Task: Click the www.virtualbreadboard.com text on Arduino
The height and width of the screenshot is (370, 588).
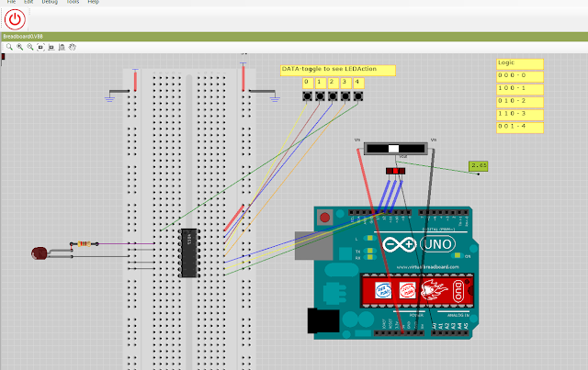Action: coord(427,267)
